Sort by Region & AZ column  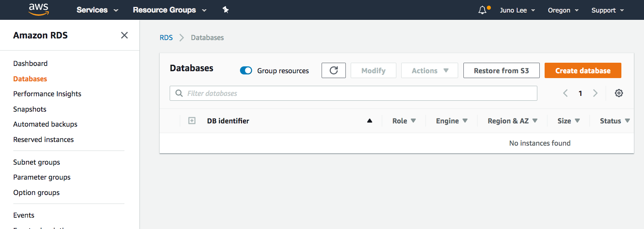tap(512, 121)
